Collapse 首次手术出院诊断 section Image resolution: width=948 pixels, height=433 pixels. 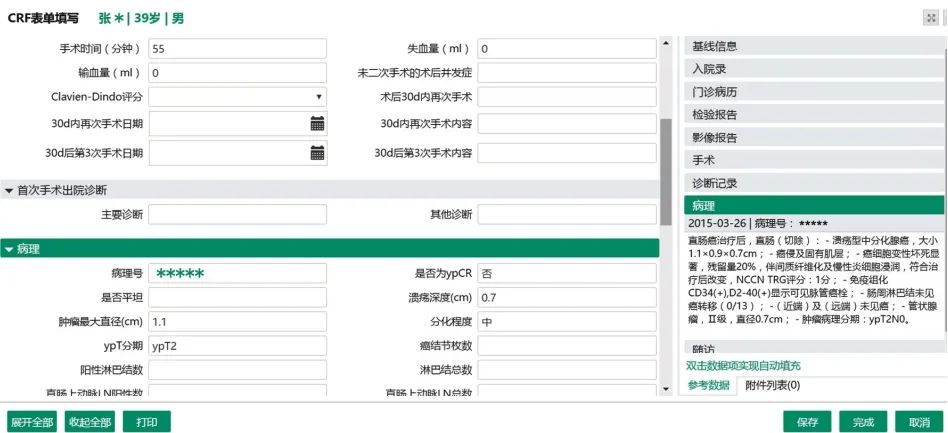pyautogui.click(x=330, y=190)
